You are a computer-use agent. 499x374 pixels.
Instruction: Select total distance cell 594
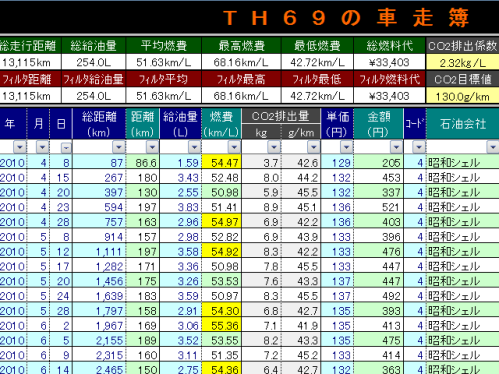pos(99,207)
